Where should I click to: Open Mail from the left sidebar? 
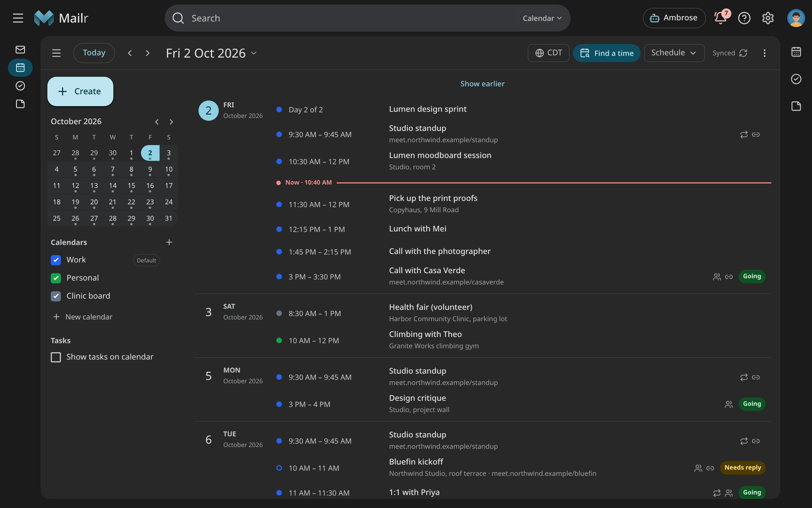tap(20, 50)
